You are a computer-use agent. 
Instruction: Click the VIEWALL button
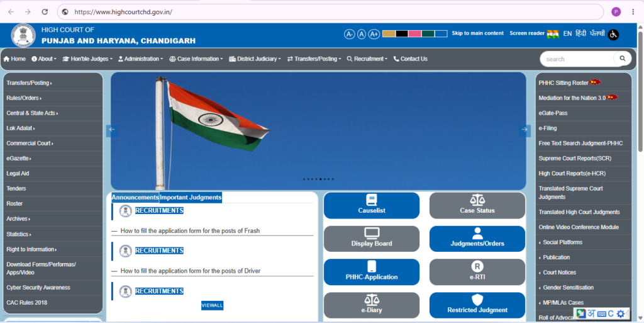[212, 305]
